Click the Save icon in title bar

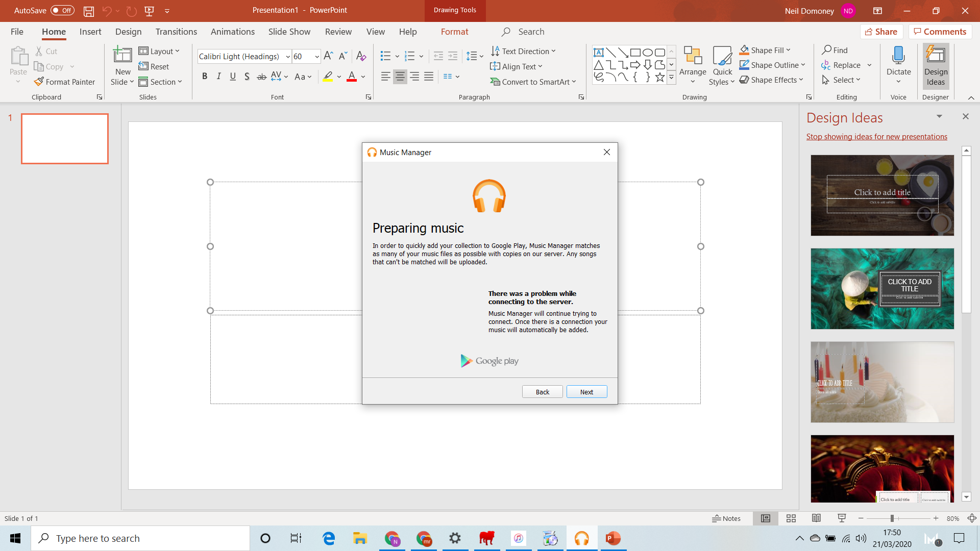tap(88, 11)
